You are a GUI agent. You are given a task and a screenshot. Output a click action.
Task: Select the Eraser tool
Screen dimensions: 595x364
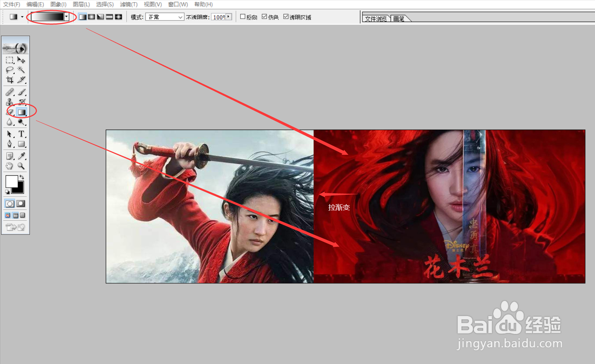10,112
